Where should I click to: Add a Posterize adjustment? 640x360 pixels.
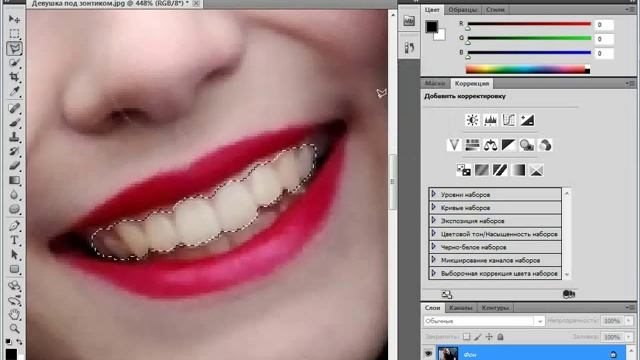pos(482,170)
